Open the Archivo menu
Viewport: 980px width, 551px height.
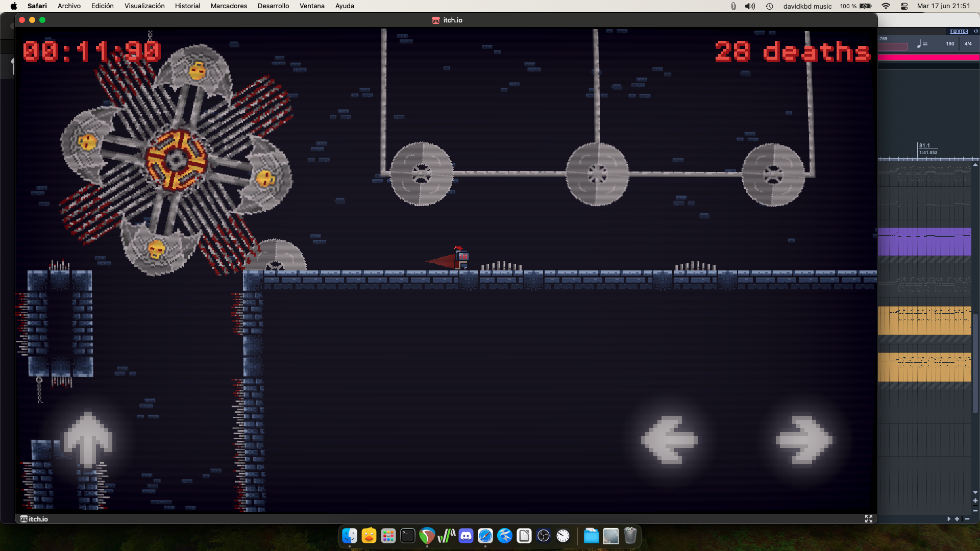[69, 6]
